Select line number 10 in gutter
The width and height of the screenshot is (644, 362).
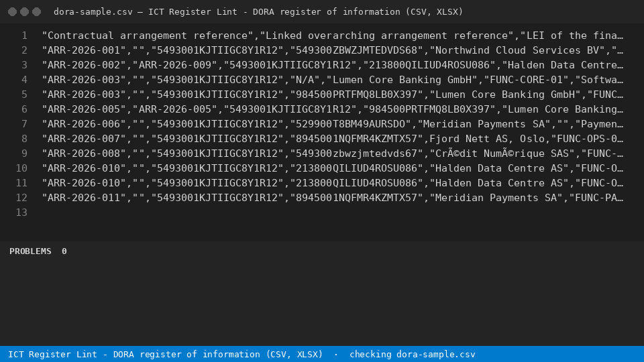21,169
